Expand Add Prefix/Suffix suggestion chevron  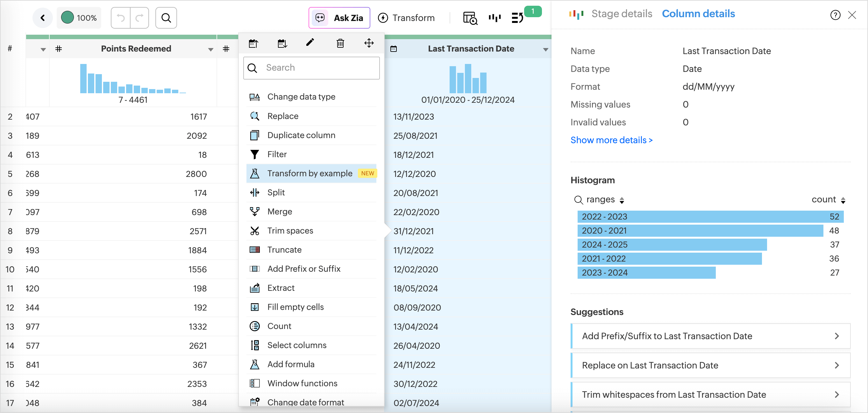(837, 336)
